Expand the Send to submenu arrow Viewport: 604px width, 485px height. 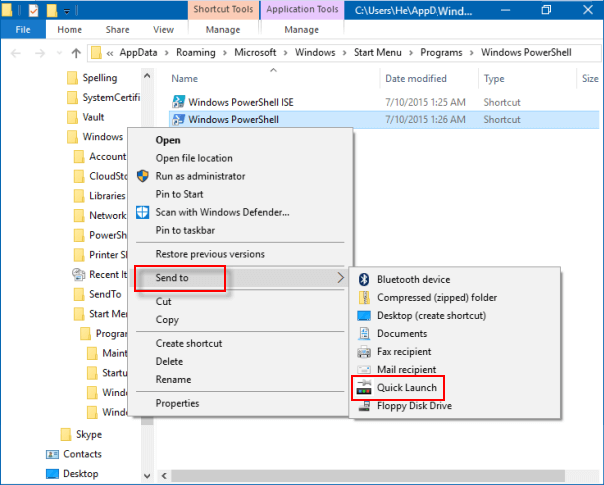[341, 277]
